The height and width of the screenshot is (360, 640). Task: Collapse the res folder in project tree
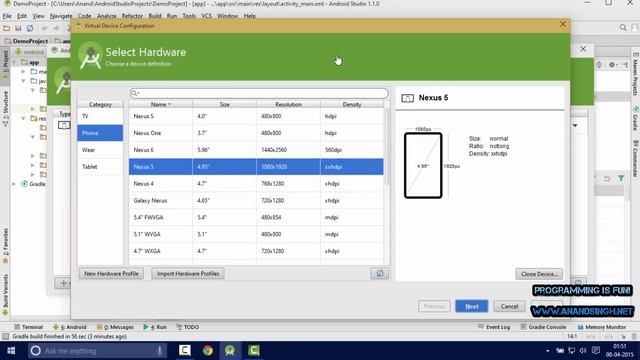[24, 118]
